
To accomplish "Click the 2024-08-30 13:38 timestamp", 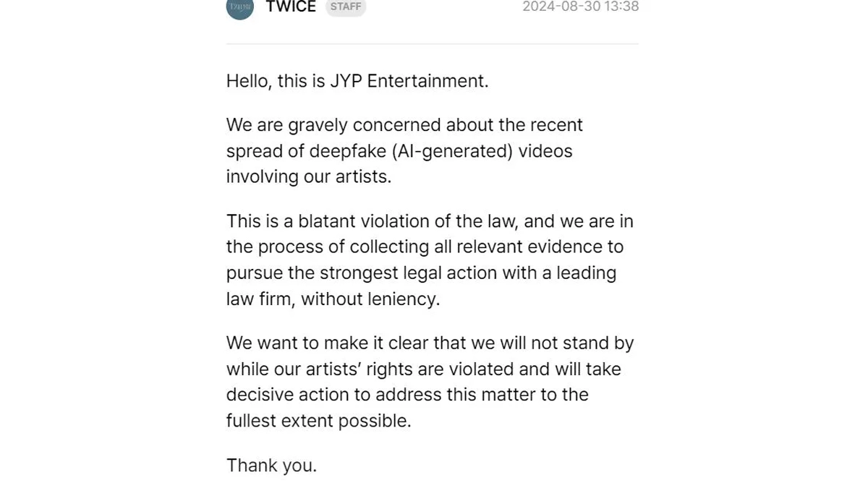I will coord(580,7).
